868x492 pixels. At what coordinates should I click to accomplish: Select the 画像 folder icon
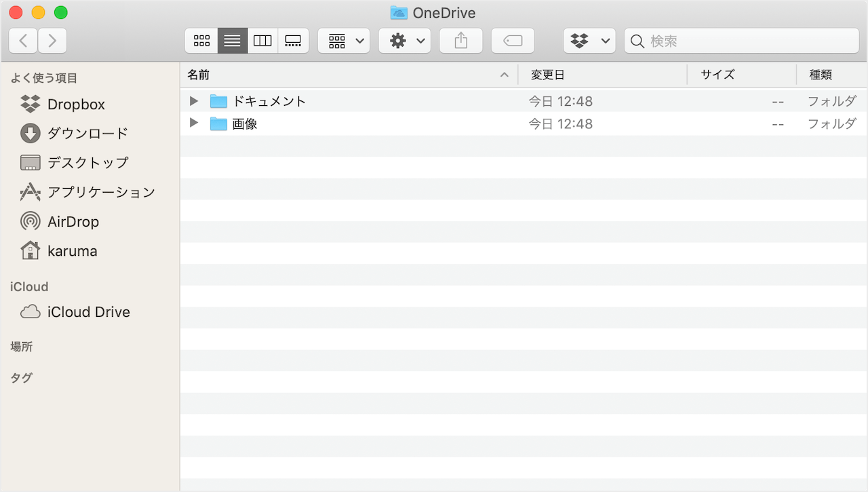click(x=218, y=124)
